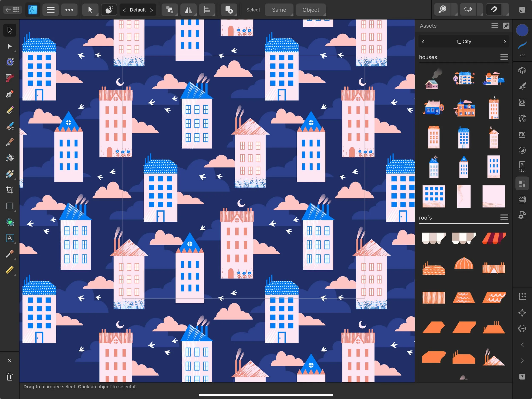Open the Zoom tool in the top bar
Screen dimensions: 532x399
tap(443, 10)
